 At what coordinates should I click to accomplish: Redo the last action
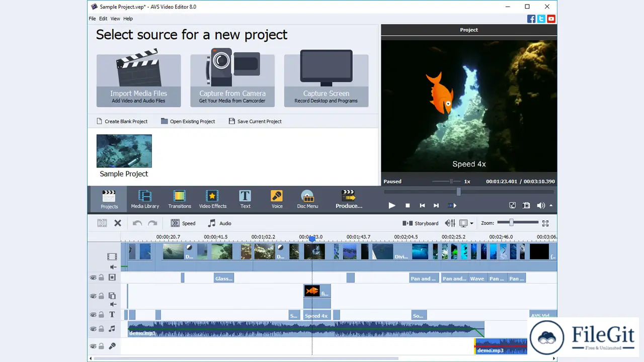click(152, 223)
